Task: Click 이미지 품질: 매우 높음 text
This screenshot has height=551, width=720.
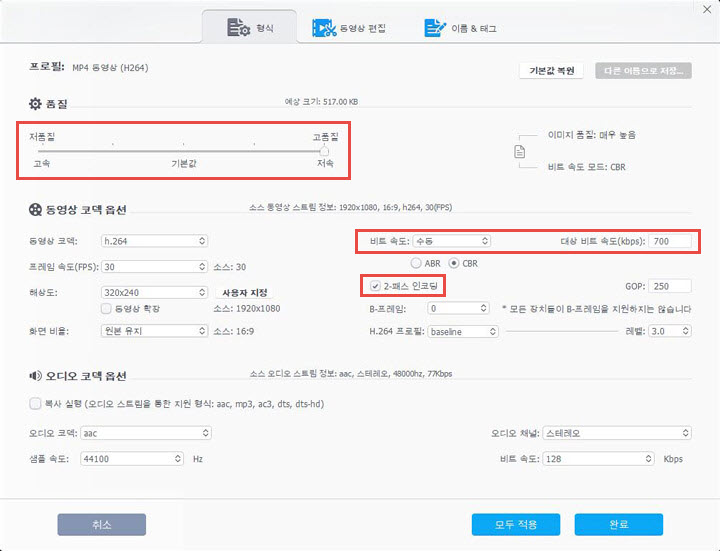Action: pyautogui.click(x=592, y=135)
